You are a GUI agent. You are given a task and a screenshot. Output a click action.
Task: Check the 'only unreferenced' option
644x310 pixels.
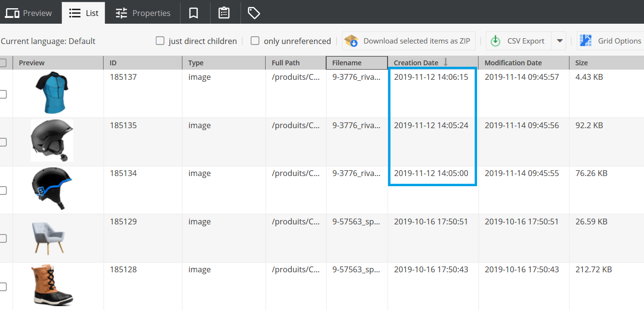(x=255, y=41)
